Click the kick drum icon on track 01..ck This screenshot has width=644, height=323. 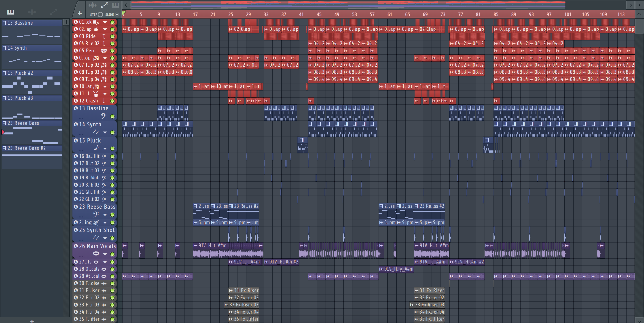(96, 22)
